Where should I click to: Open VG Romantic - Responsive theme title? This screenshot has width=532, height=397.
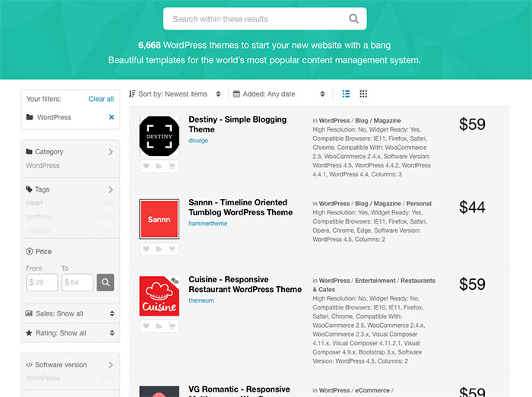[x=239, y=390]
